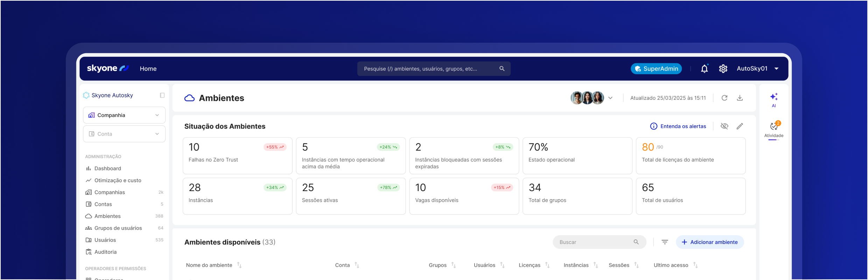Open settings via the gear icon
Image resolution: width=868 pixels, height=280 pixels.
[x=723, y=69]
